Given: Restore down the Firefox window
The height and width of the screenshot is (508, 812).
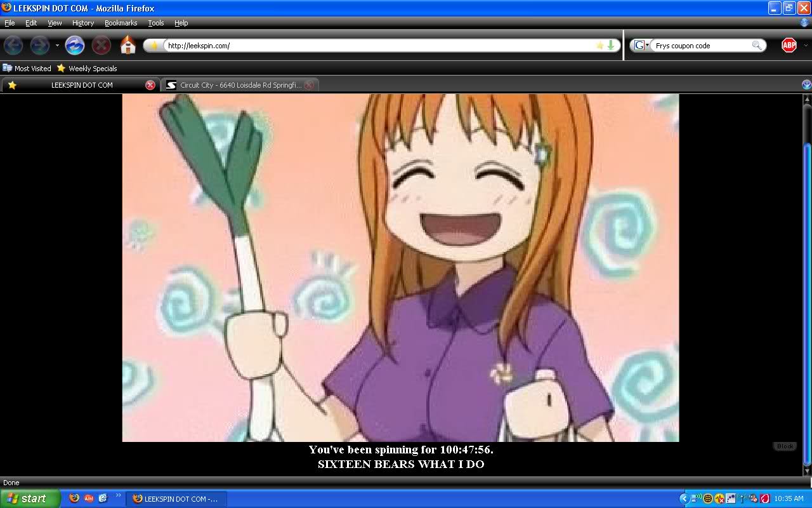Looking at the screenshot, I should click(x=789, y=8).
